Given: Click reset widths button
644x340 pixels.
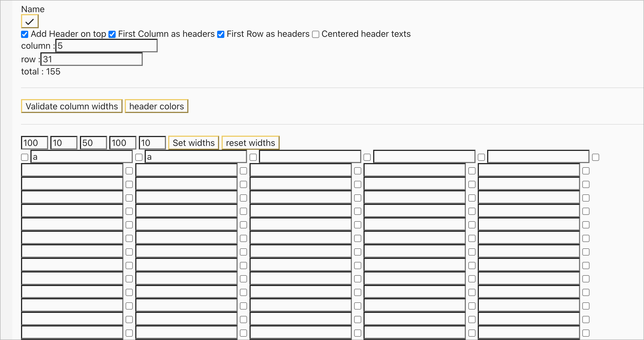Looking at the screenshot, I should coord(250,143).
